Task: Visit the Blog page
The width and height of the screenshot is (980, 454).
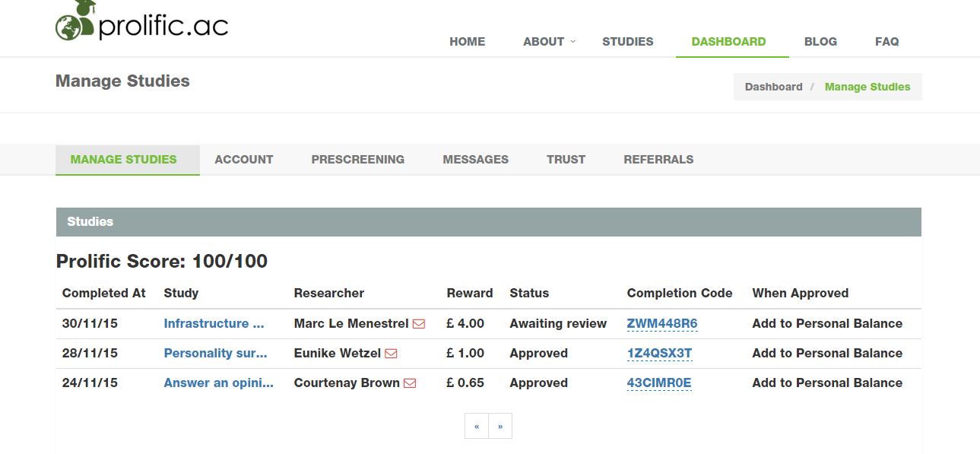Action: 820,42
